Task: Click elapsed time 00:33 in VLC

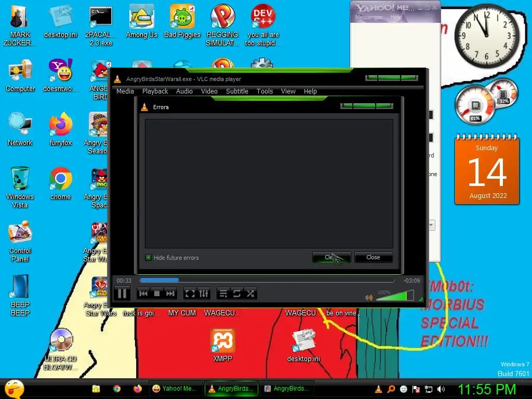Action: pyautogui.click(x=124, y=281)
